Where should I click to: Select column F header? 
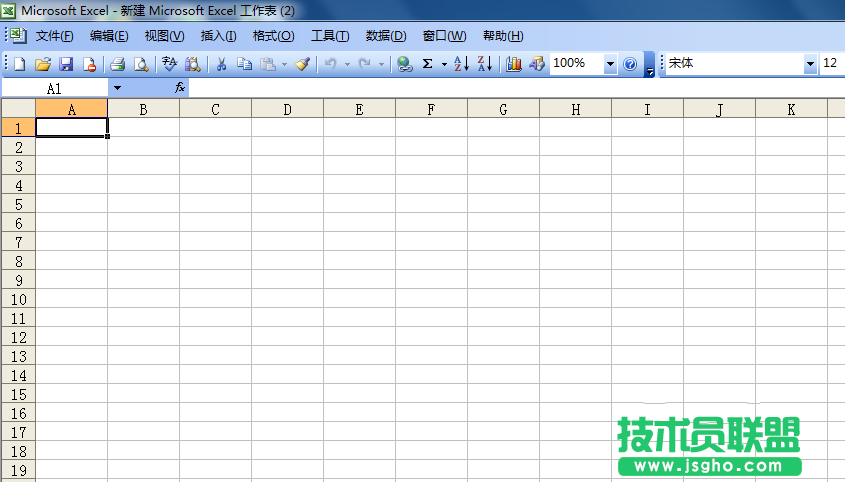click(x=431, y=109)
